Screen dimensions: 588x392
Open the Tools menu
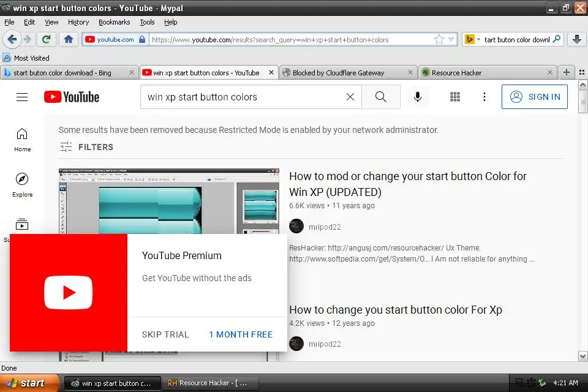point(147,22)
